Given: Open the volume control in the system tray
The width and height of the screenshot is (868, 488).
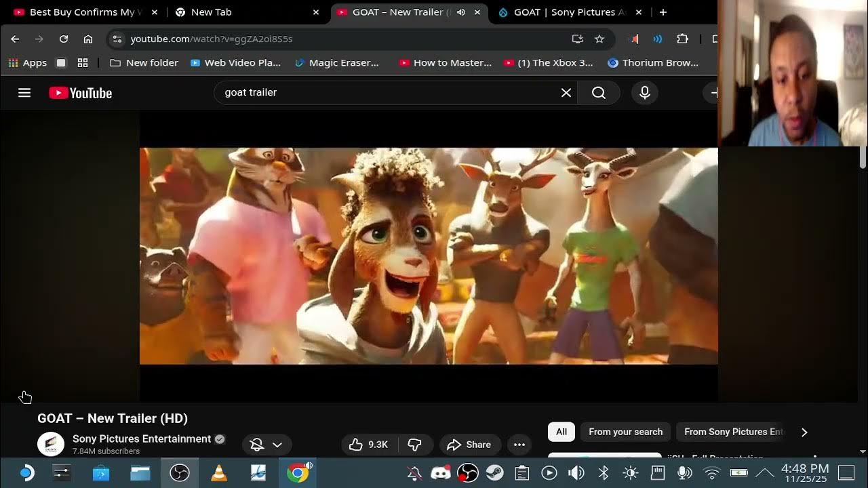Looking at the screenshot, I should click(576, 472).
